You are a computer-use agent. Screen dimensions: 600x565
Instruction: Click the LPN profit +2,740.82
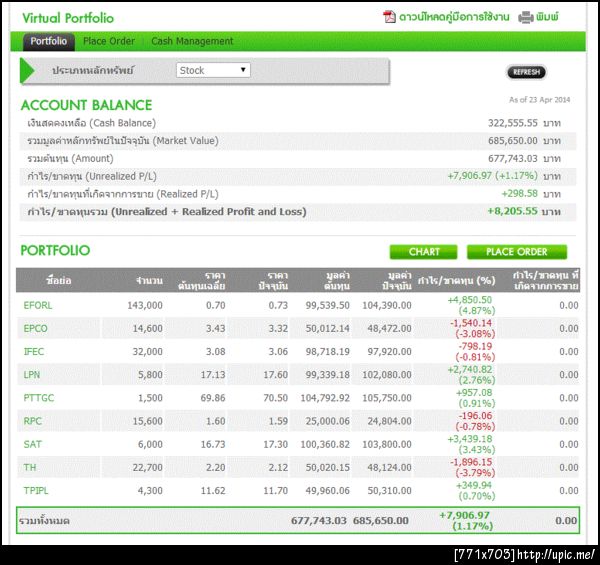(470, 370)
